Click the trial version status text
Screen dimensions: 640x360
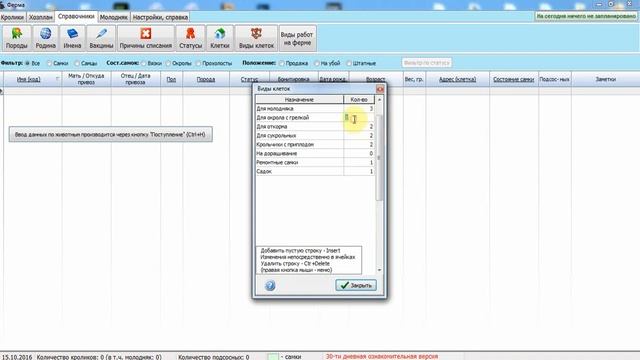(382, 356)
